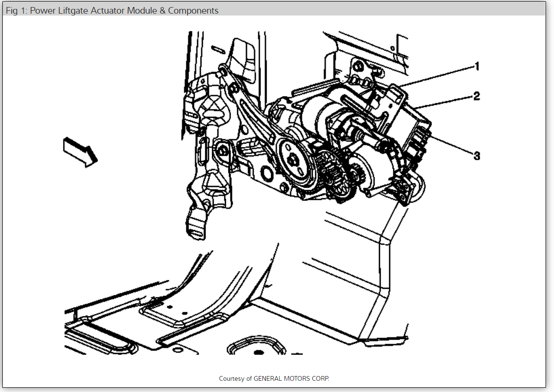Click the Courtesy of GENERAL MOTORS CORP text
Screen dimensions: 554x392
click(274, 378)
